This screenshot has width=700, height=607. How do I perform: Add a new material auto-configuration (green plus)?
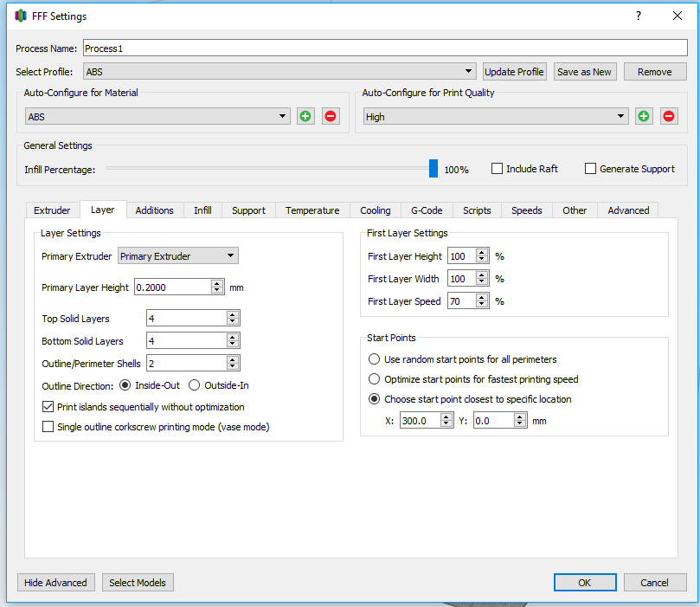[305, 116]
